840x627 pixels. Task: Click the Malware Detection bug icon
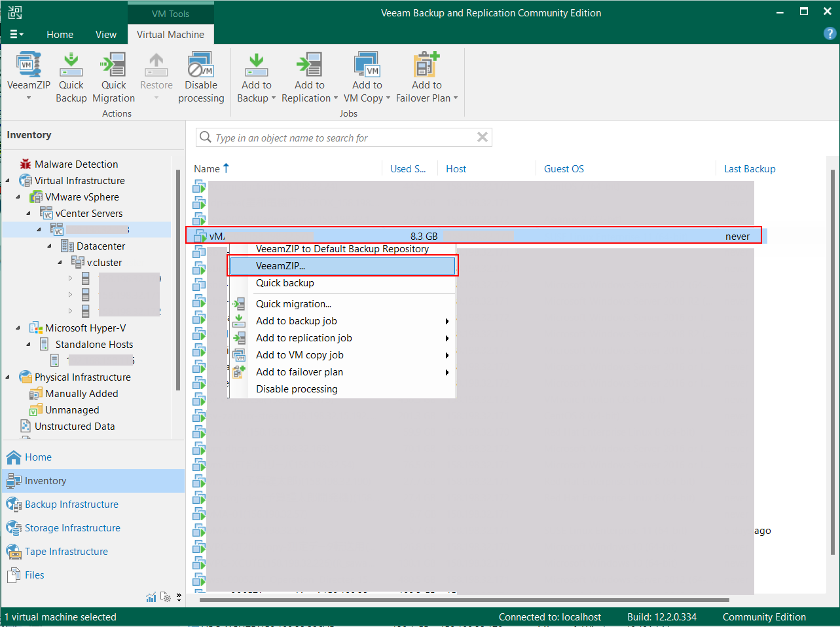[x=26, y=164]
